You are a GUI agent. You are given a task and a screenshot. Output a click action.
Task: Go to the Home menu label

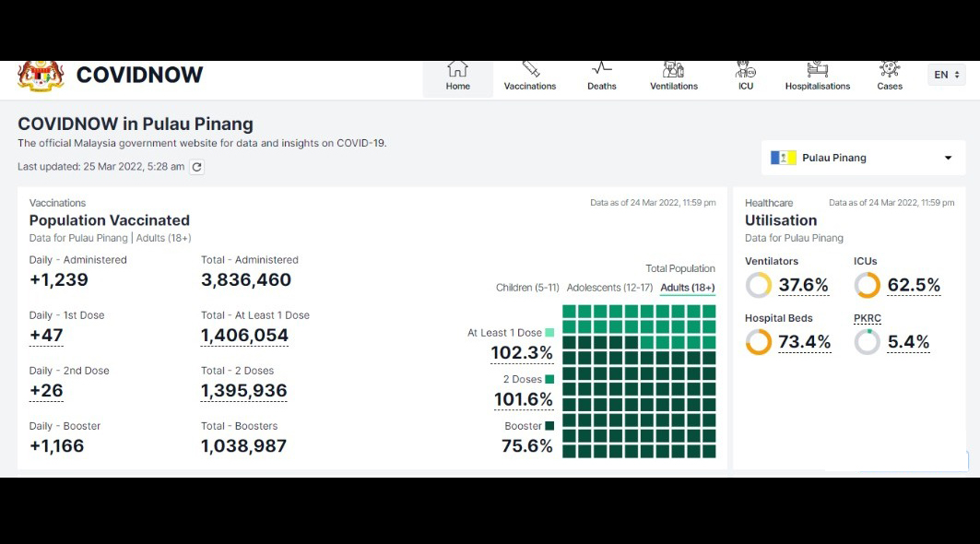coord(457,87)
